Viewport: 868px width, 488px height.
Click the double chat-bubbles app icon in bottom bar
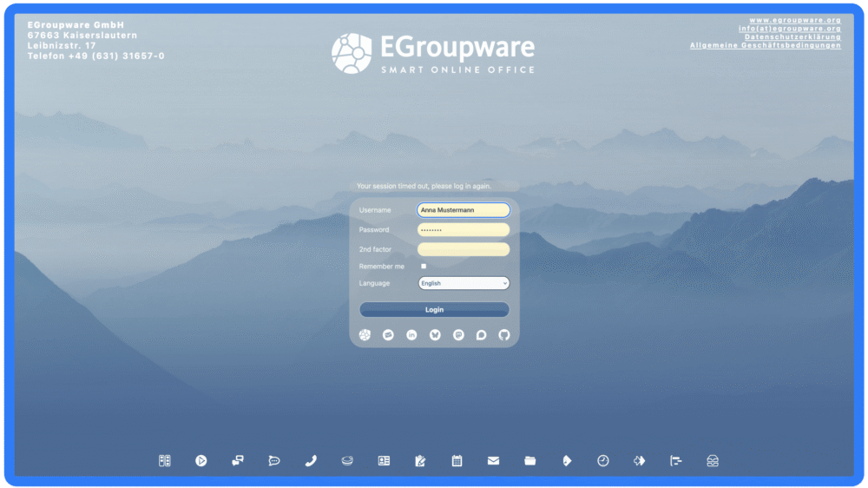(x=238, y=460)
